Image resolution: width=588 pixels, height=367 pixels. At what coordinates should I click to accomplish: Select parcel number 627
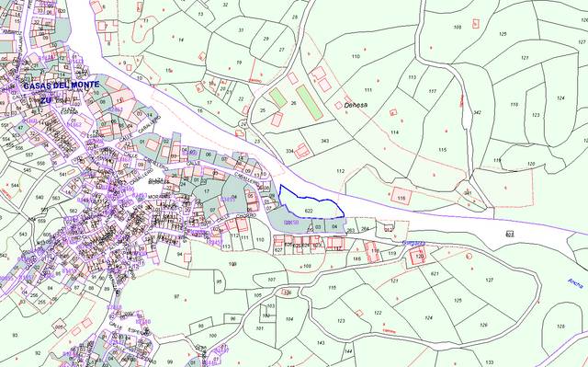278,249
